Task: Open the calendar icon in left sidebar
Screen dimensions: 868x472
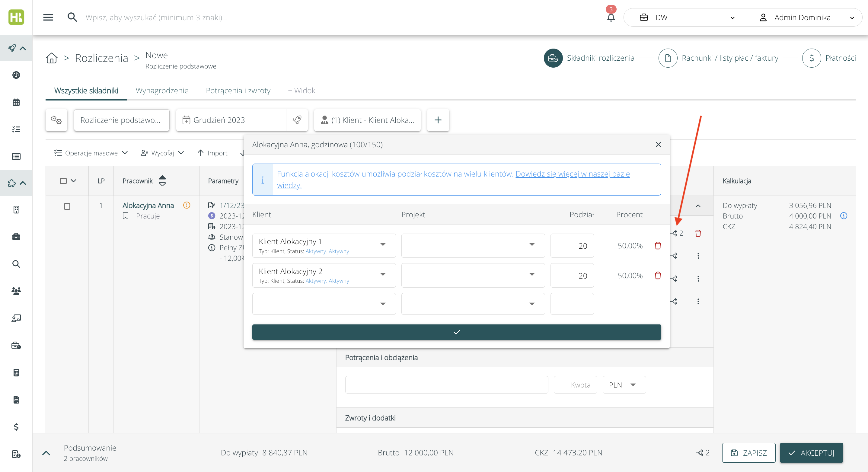Action: (16, 102)
